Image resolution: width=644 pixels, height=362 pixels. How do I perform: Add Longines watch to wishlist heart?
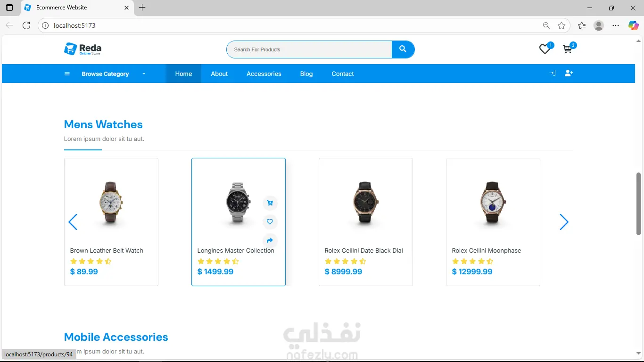(x=270, y=222)
